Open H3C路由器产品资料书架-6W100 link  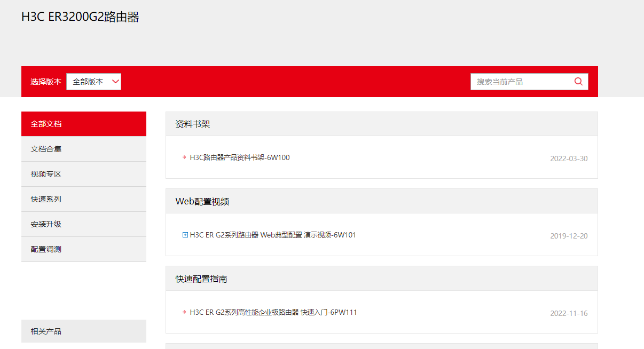coord(240,157)
